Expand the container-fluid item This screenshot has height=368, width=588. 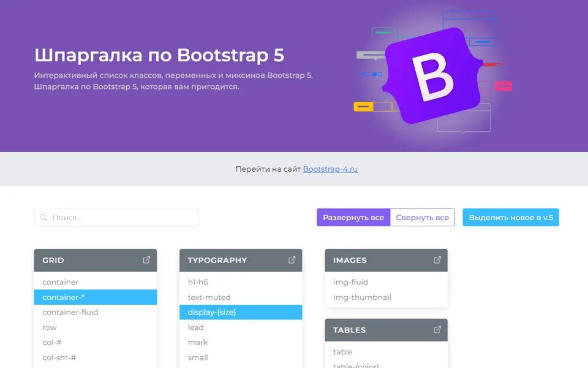point(96,312)
